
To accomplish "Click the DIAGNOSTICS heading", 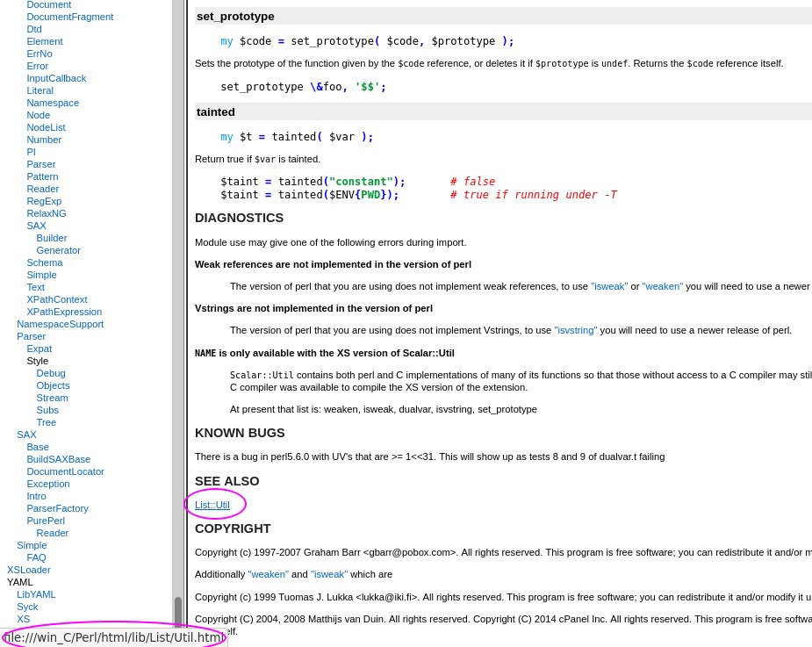I will (x=240, y=218).
